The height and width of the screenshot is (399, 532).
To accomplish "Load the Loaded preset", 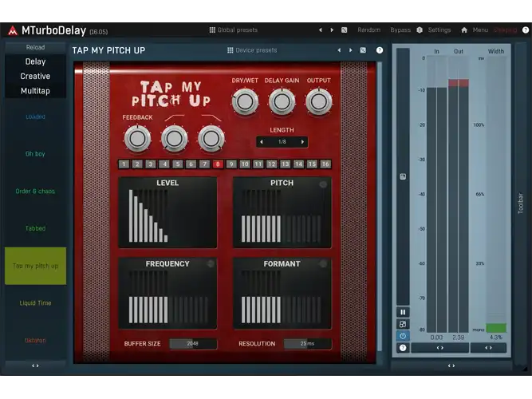I will tap(35, 117).
